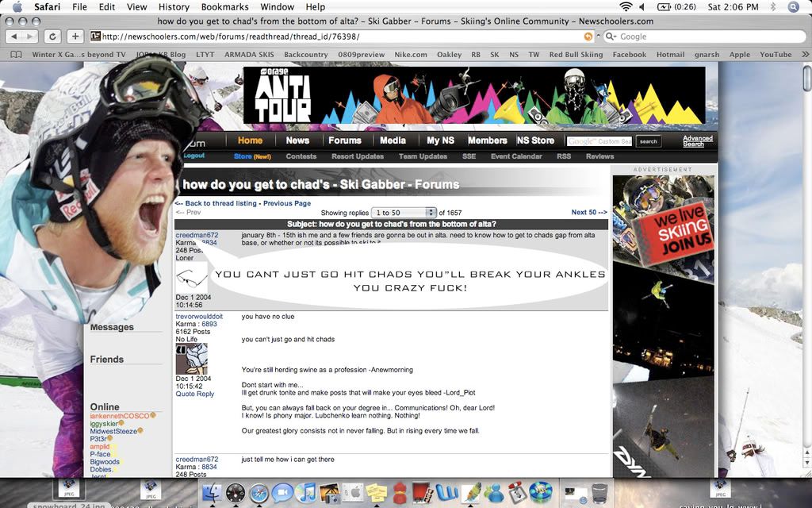The image size is (812, 508).
Task: Launch iTunes from the dock
Action: click(x=305, y=493)
